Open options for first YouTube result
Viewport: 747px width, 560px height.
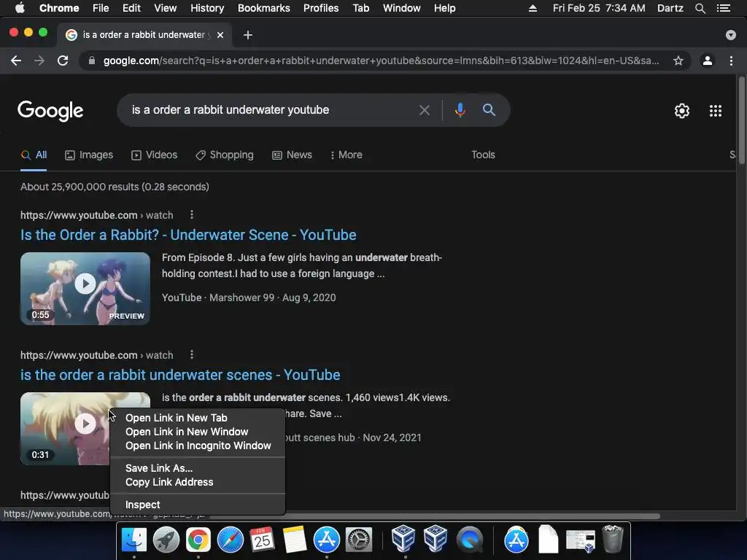(192, 215)
